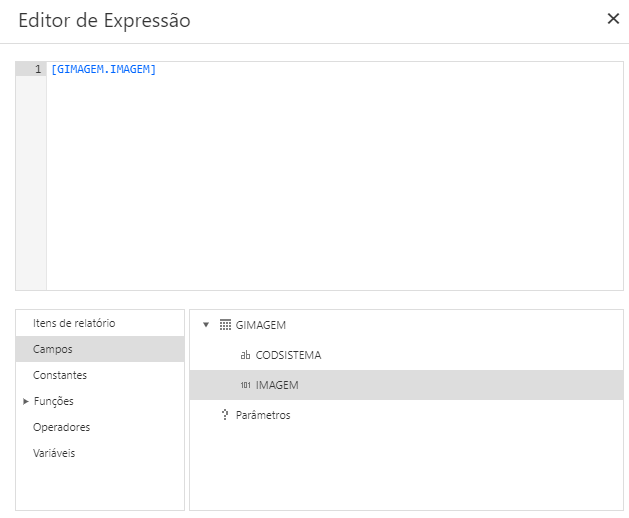Click the Parâmetros tree item
Viewport: 629px width, 518px height.
pos(263,415)
